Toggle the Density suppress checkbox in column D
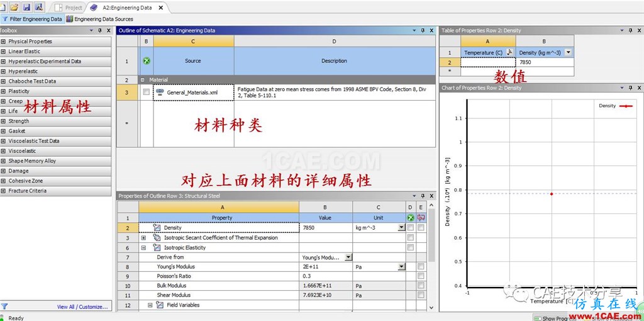 [x=410, y=227]
